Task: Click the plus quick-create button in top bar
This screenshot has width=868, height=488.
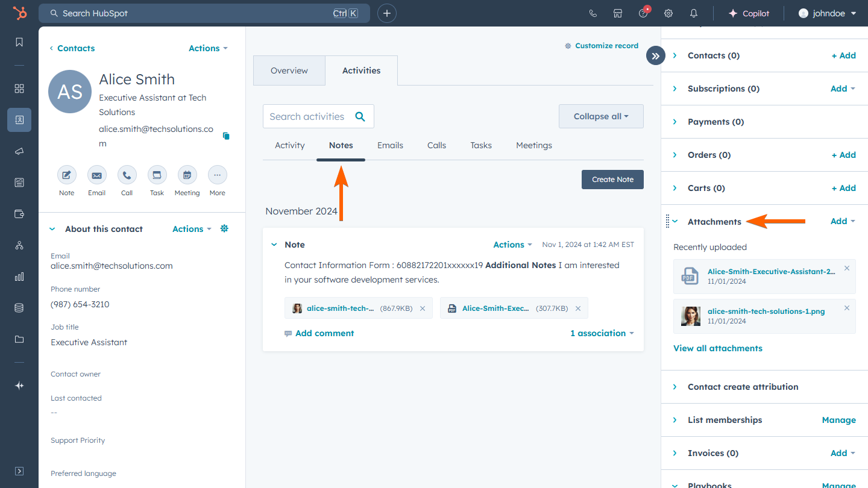Action: pyautogui.click(x=387, y=13)
